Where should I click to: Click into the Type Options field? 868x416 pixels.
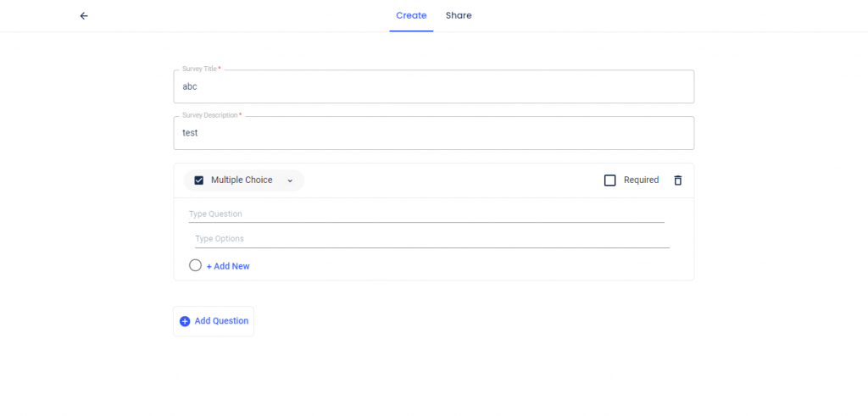tap(432, 239)
